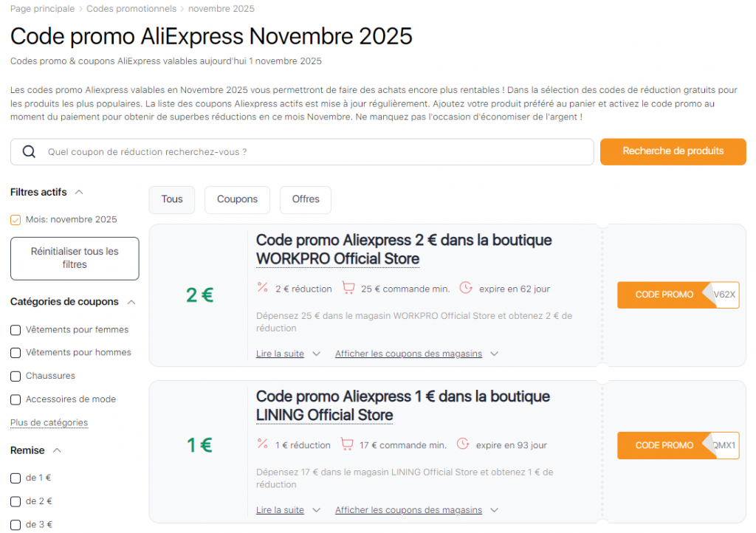The height and width of the screenshot is (533, 756).
Task: Reveal the WORKPRO Code Promo button
Action: tap(664, 295)
